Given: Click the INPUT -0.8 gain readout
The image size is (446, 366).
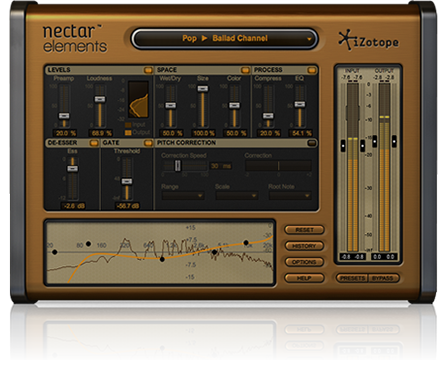Looking at the screenshot, I should [x=353, y=257].
